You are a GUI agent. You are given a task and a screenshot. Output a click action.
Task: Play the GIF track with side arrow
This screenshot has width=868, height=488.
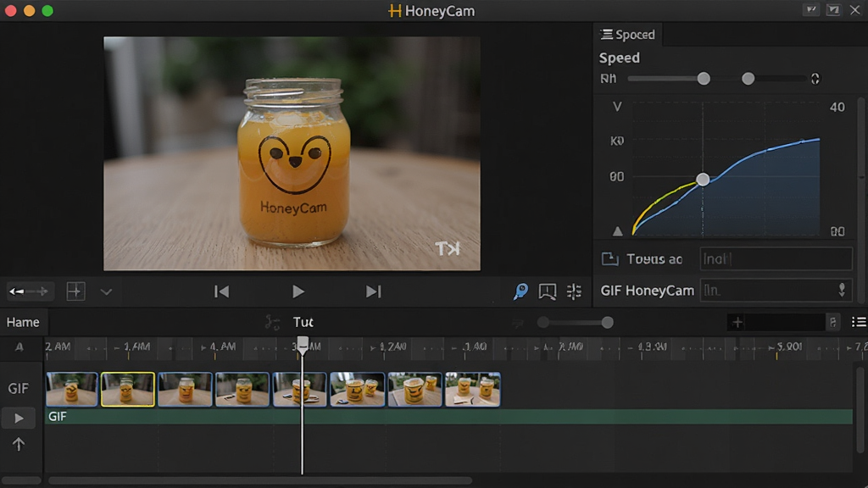tap(19, 419)
